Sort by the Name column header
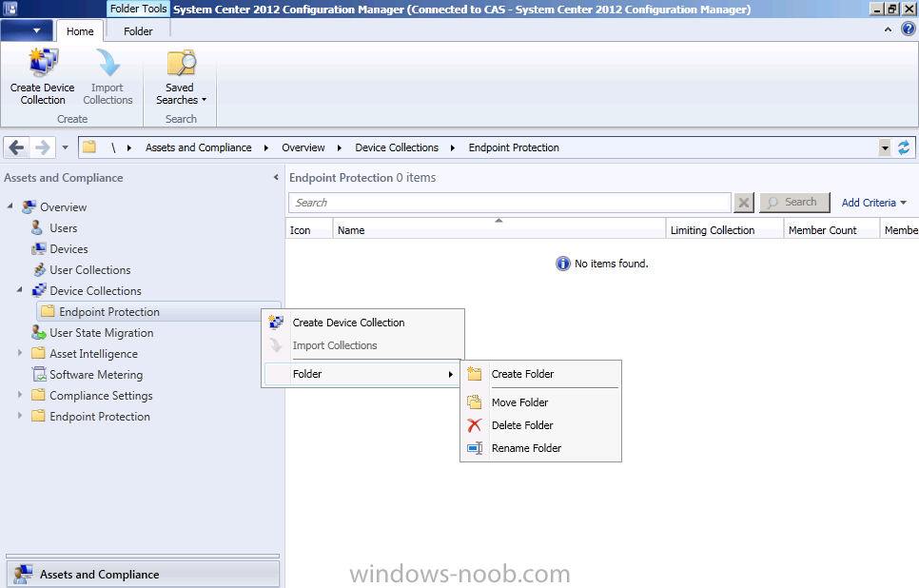Screen dimensions: 919x588 pos(499,230)
